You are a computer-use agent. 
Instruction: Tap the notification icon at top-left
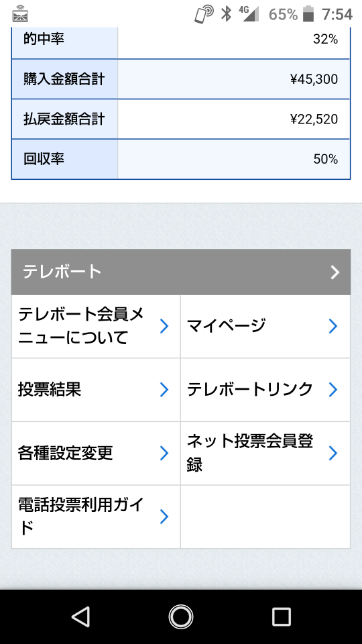click(20, 14)
